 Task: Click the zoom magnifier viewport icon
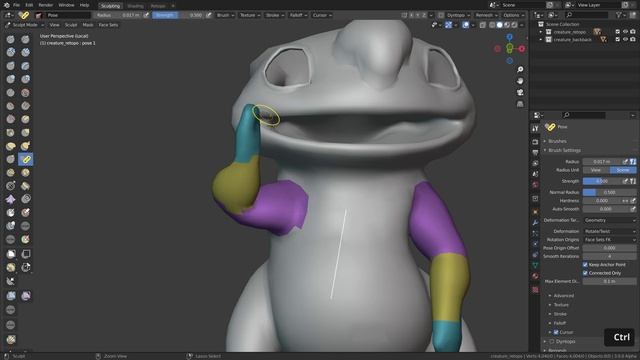tap(520, 69)
